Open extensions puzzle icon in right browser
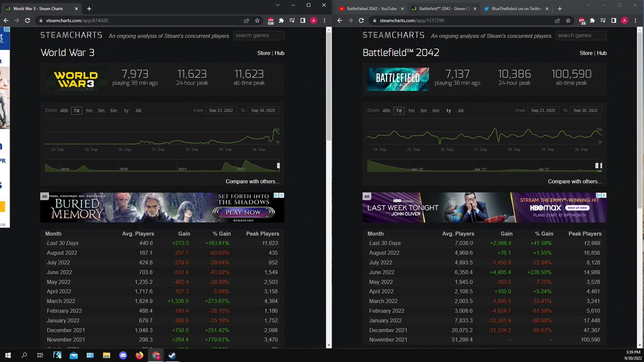This screenshot has height=362, width=644. (592, 20)
